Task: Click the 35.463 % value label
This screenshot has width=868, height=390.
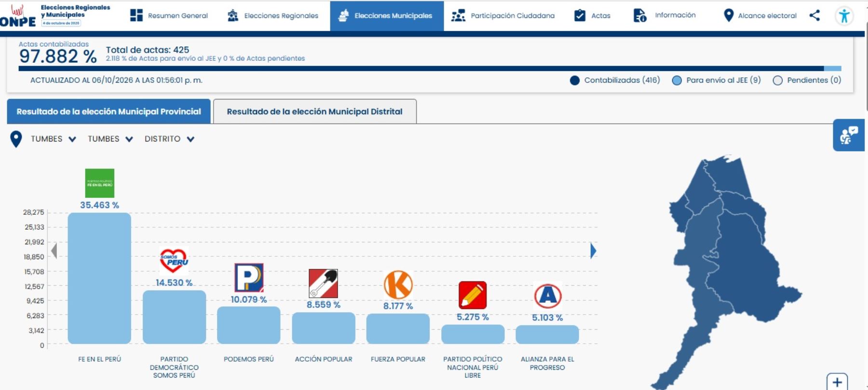Action: pos(99,205)
